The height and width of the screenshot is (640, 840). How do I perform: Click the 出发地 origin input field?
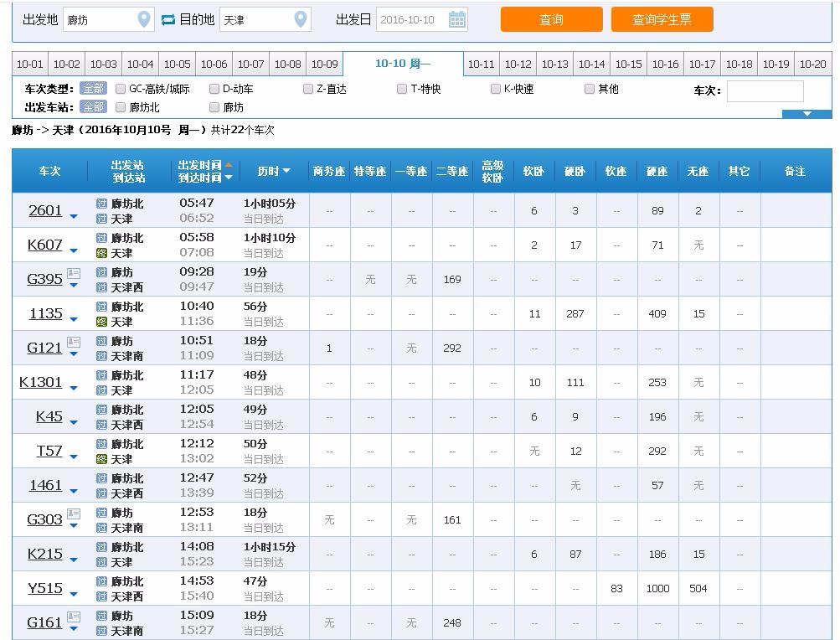(109, 20)
